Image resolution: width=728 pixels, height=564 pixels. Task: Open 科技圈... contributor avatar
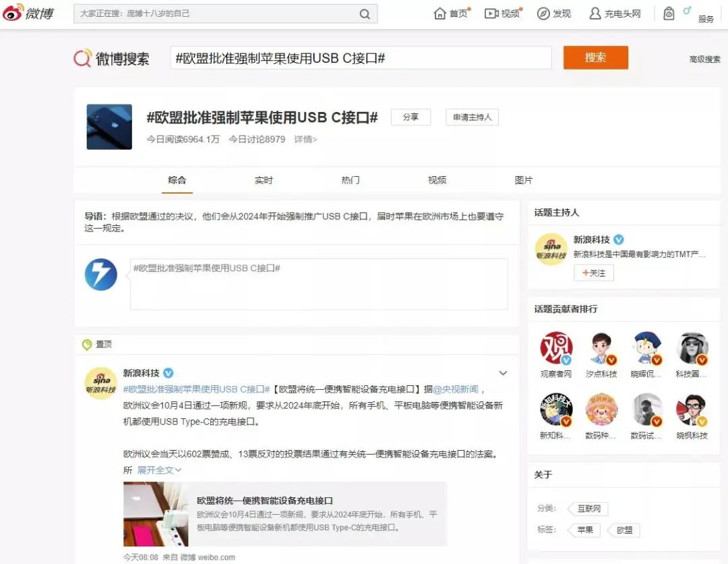tap(692, 348)
